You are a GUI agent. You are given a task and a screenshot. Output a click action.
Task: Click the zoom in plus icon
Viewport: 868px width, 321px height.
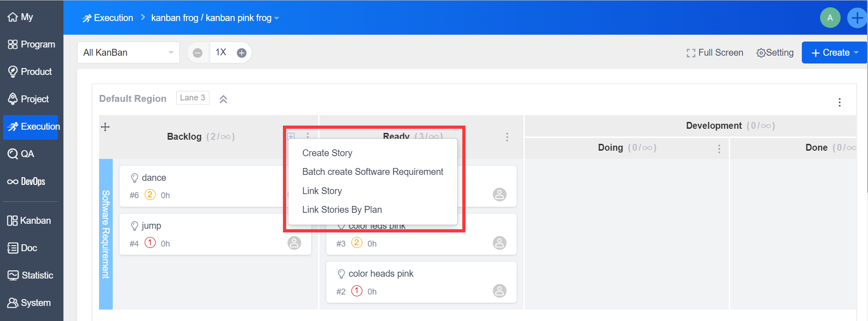(x=241, y=53)
